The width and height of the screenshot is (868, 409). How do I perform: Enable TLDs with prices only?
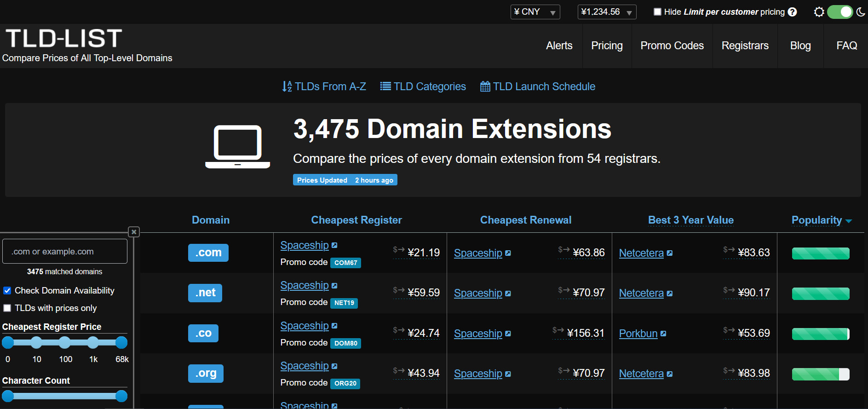(7, 308)
